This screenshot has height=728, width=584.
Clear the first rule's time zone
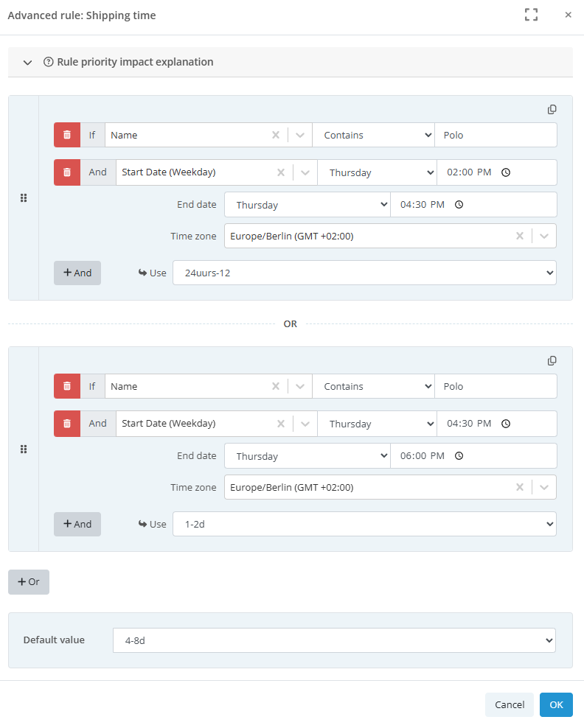(520, 236)
